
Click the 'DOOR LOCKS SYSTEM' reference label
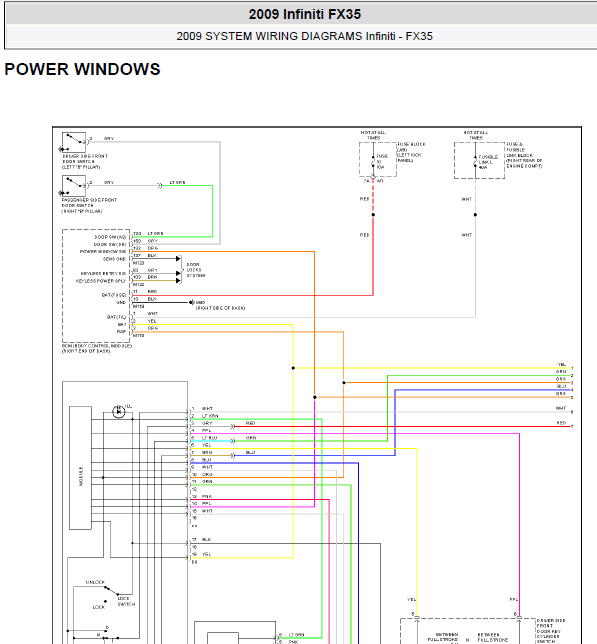(x=195, y=270)
